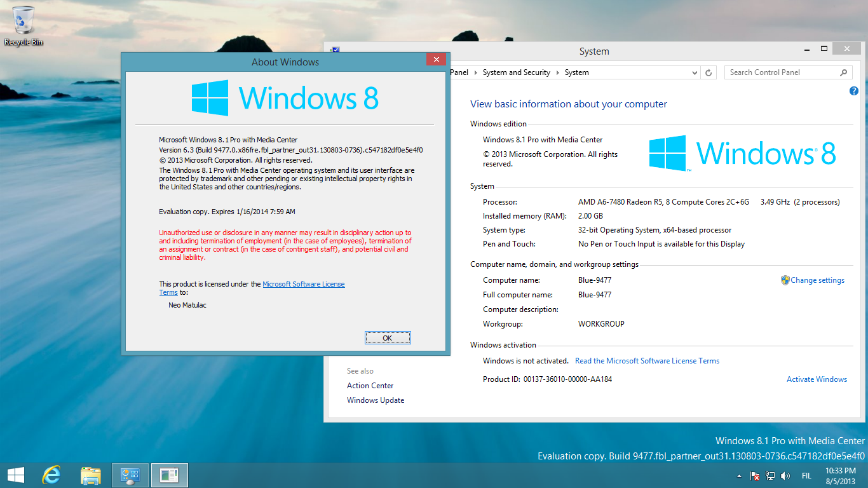Refresh the System window address bar
868x488 pixels.
(x=709, y=72)
